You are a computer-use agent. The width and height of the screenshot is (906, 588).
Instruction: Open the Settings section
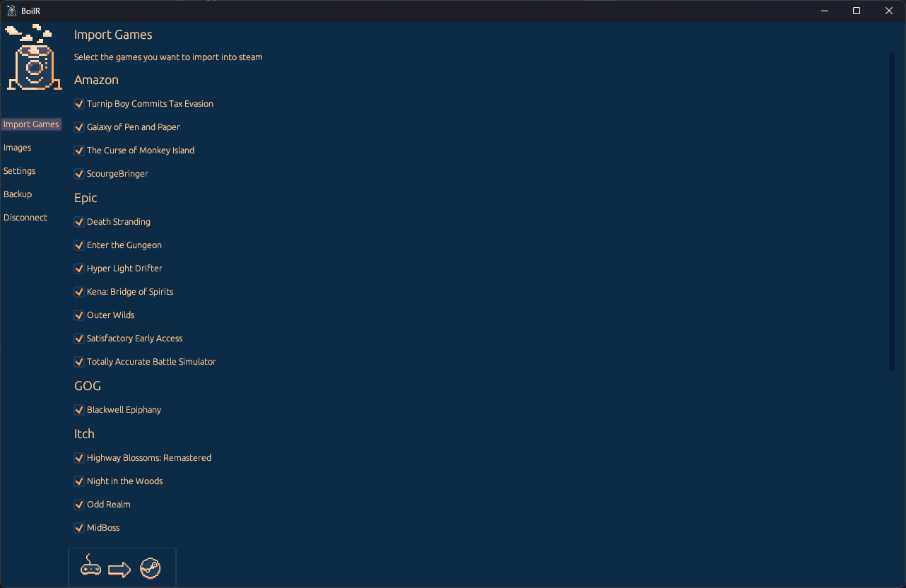pyautogui.click(x=19, y=170)
